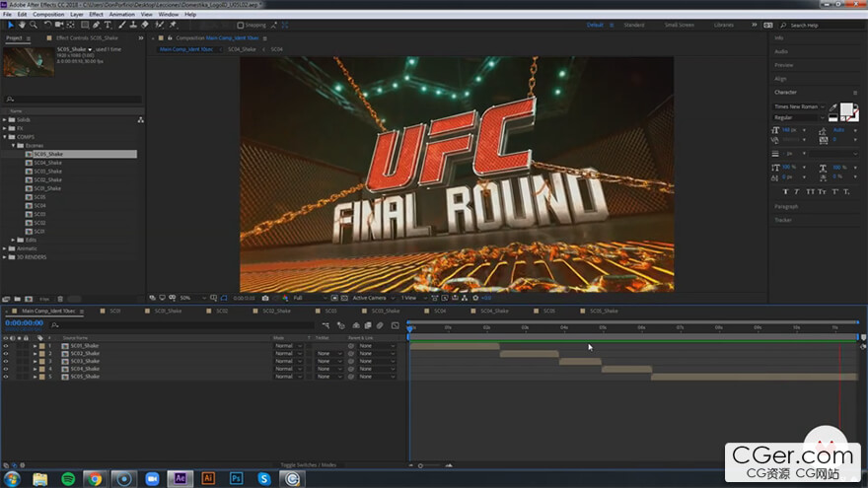The image size is (868, 488).
Task: Select the Horizontal Type tool
Action: pos(108,25)
